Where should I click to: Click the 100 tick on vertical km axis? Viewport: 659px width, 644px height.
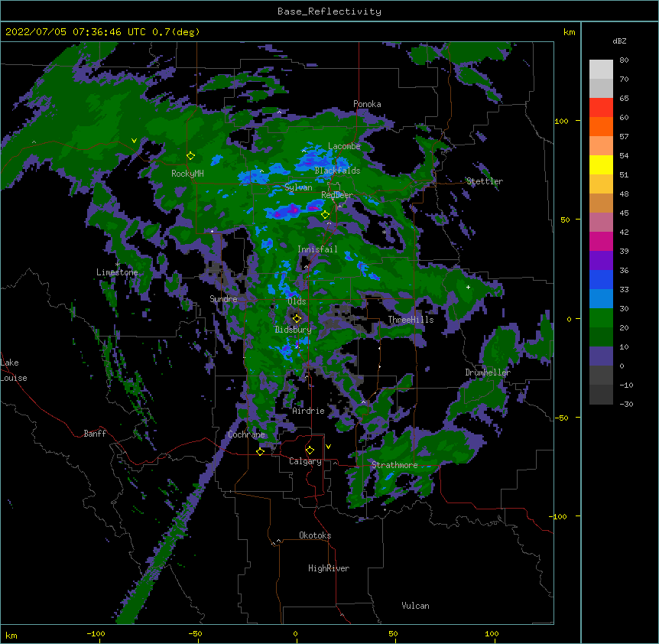pyautogui.click(x=561, y=121)
